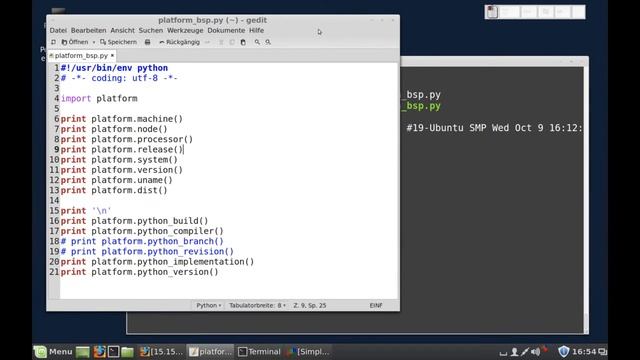Click the commented python_branch() line
The image size is (640, 360).
click(142, 241)
